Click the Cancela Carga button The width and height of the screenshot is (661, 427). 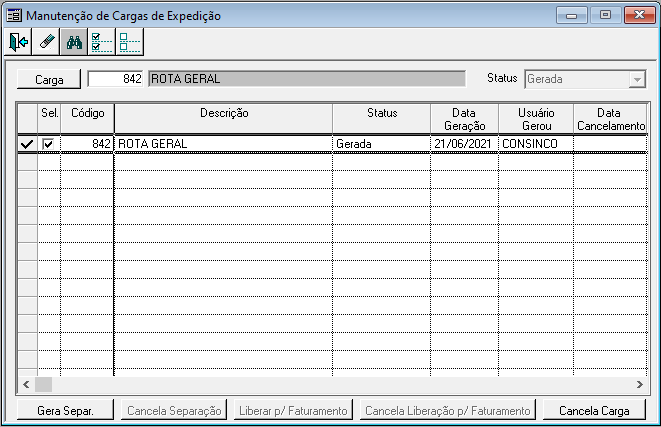click(x=594, y=410)
